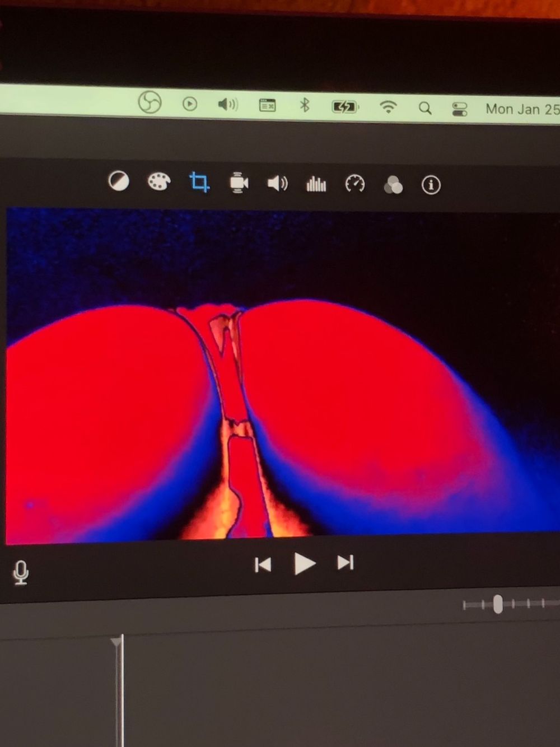Select the Cropping tool
Viewport: 560px width, 747px height.
[199, 182]
